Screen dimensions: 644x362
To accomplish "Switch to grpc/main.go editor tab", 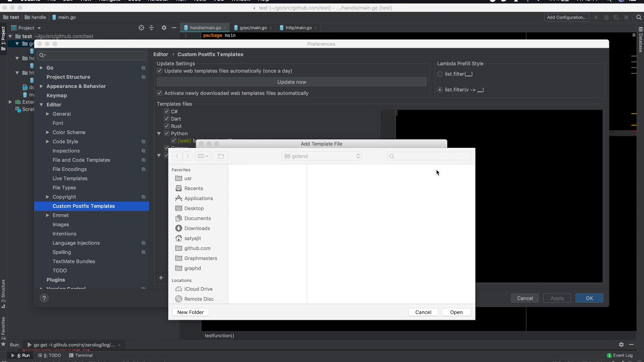I will [253, 28].
